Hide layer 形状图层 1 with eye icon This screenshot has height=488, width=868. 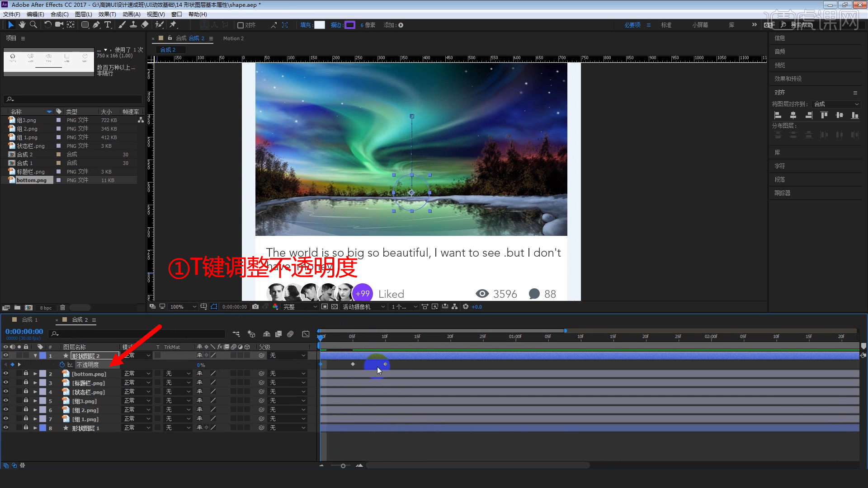(x=5, y=428)
